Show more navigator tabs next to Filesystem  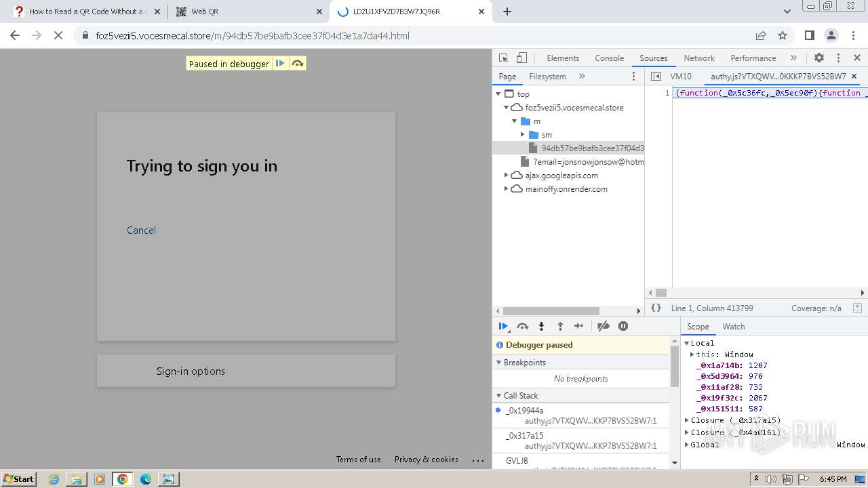(582, 77)
